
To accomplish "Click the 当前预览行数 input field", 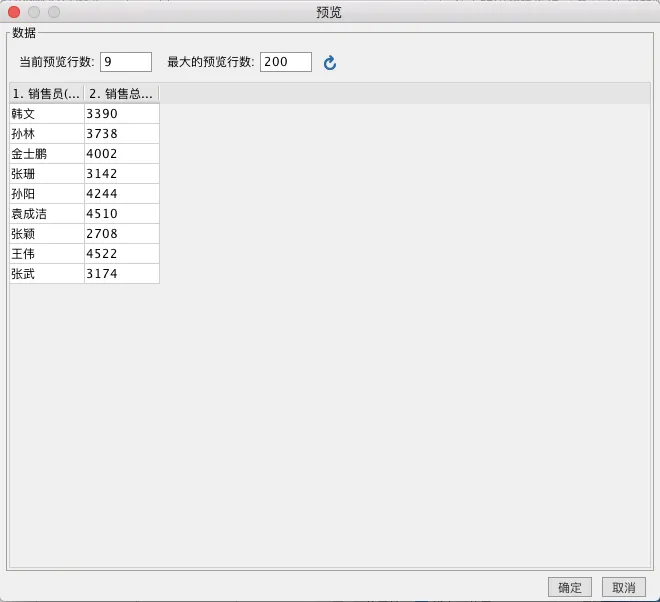I will (x=126, y=62).
